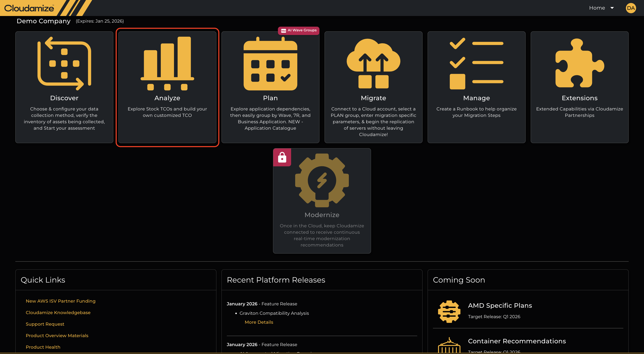Click the Plan calendar icon
Viewport: 644px width, 354px height.
pos(270,64)
